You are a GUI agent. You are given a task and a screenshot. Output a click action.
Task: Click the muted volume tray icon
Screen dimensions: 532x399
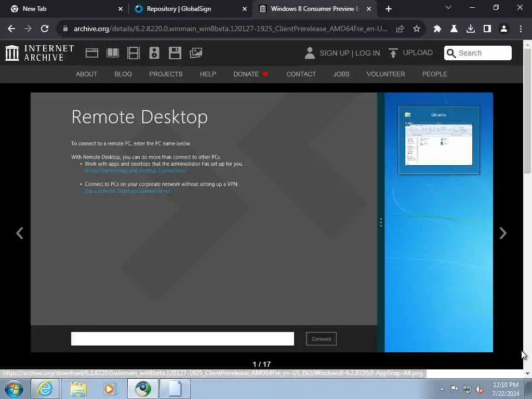point(480,389)
